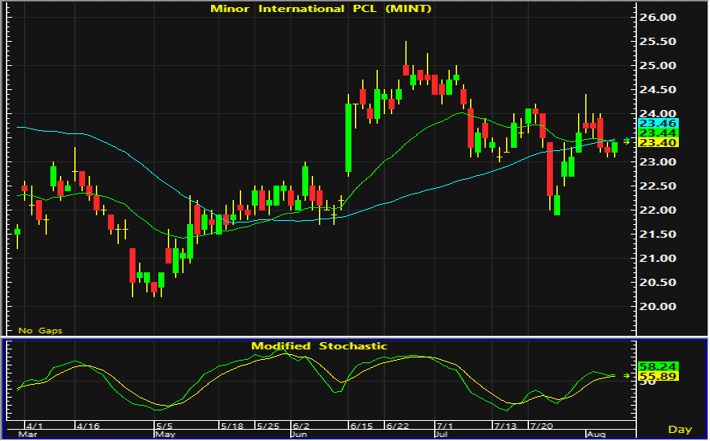This screenshot has height=441, width=710.
Task: Select the 4/1 date on the time axis
Action: [34, 426]
